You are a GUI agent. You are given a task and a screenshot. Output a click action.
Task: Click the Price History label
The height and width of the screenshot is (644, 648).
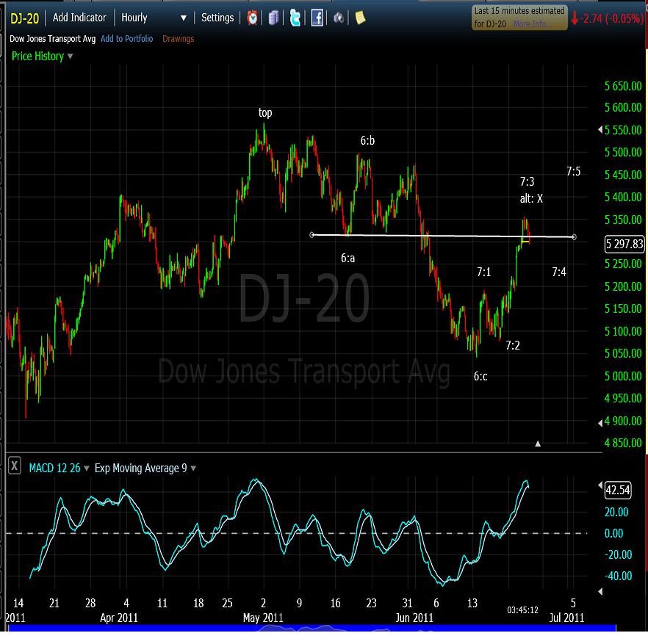tap(37, 57)
